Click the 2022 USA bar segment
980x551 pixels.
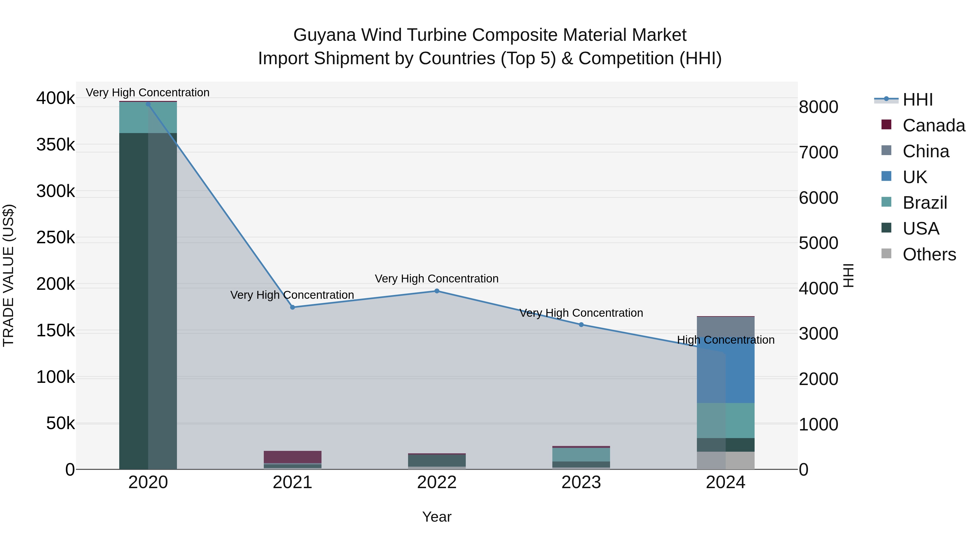[437, 460]
